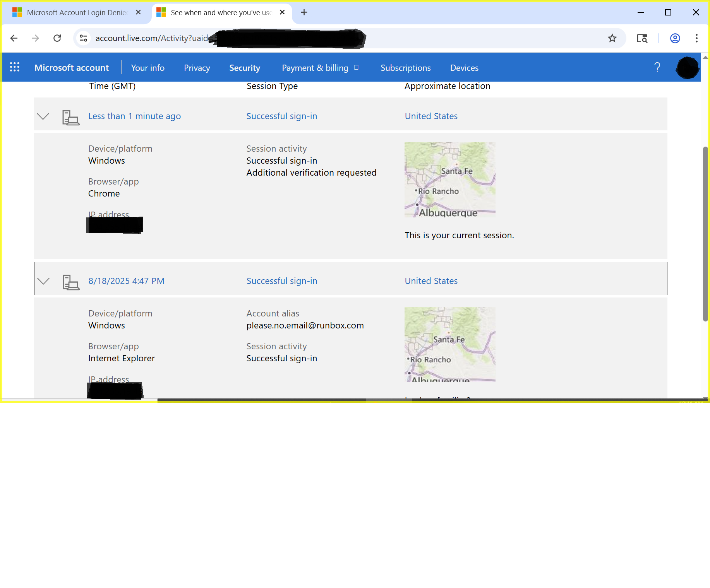Click Successful sign-in link in 8/18/2025 row
710x588 pixels.
282,281
